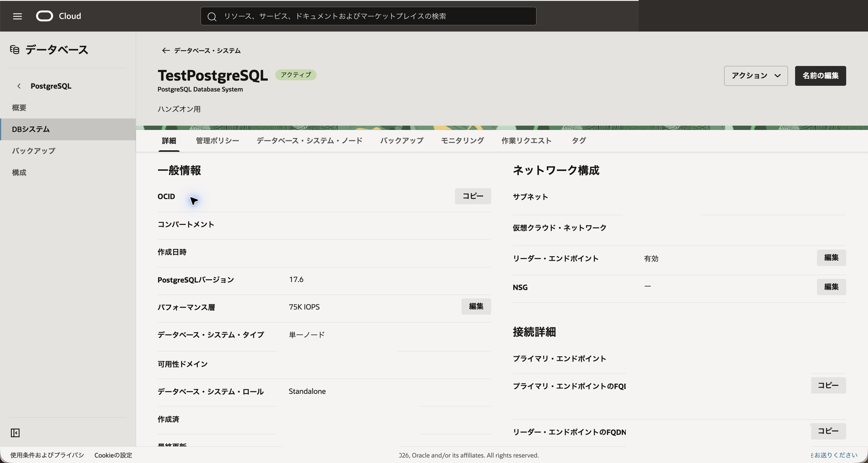Click the PostgreSQL sidebar heading
This screenshot has width=868, height=463.
click(51, 86)
